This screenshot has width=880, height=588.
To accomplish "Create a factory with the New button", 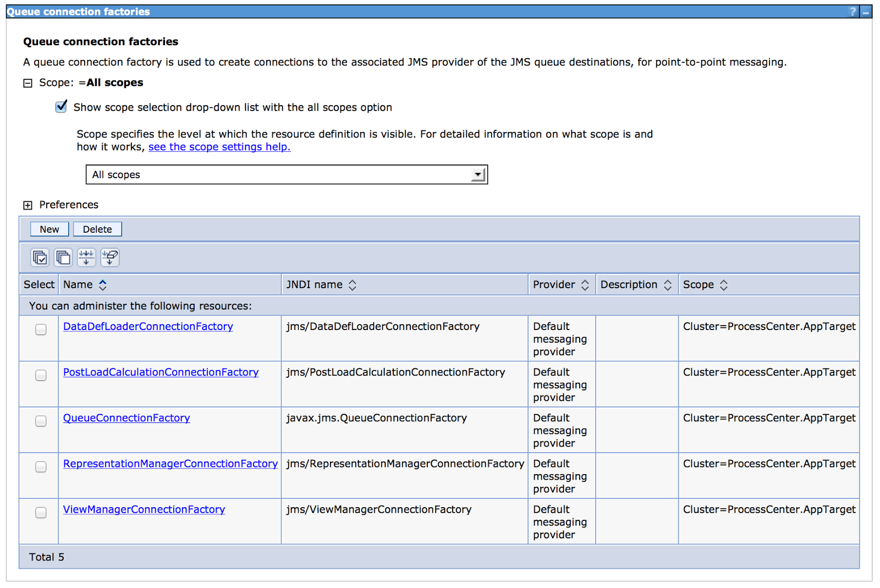I will click(x=49, y=229).
